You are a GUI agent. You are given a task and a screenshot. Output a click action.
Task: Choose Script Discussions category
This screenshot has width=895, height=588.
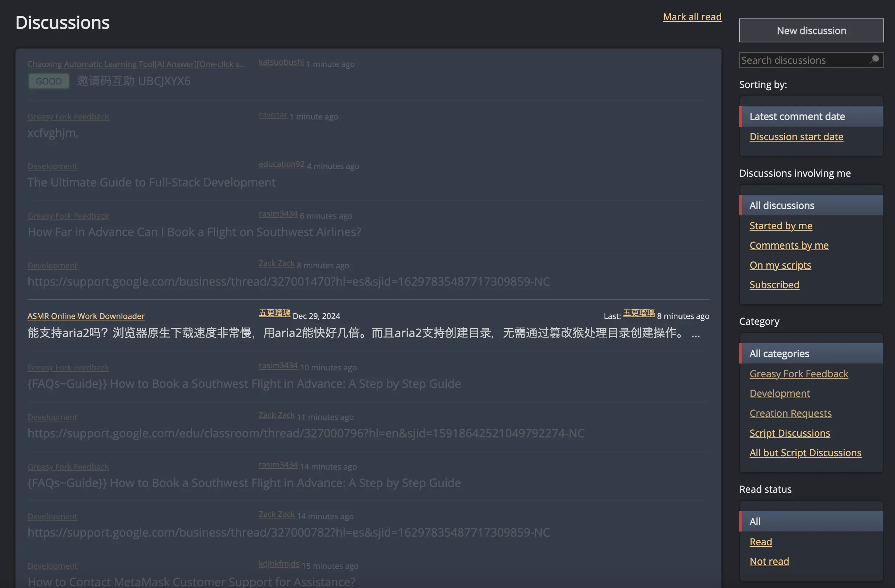click(x=790, y=433)
